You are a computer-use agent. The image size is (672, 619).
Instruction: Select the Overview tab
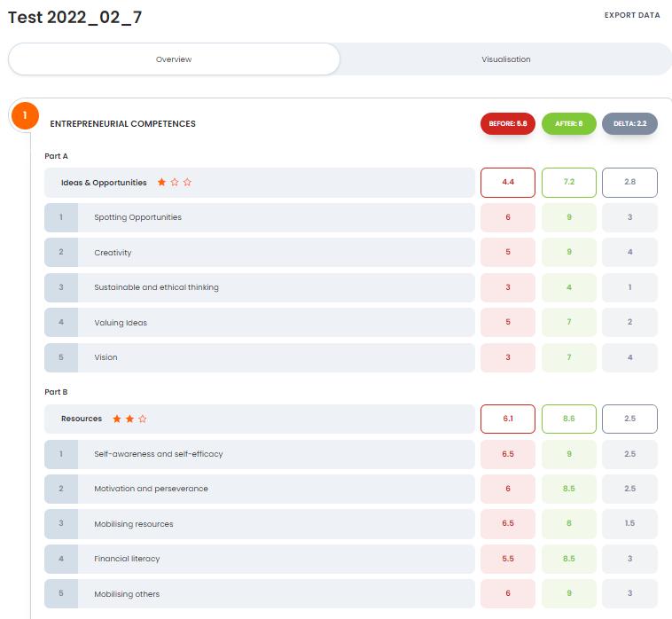coord(174,59)
